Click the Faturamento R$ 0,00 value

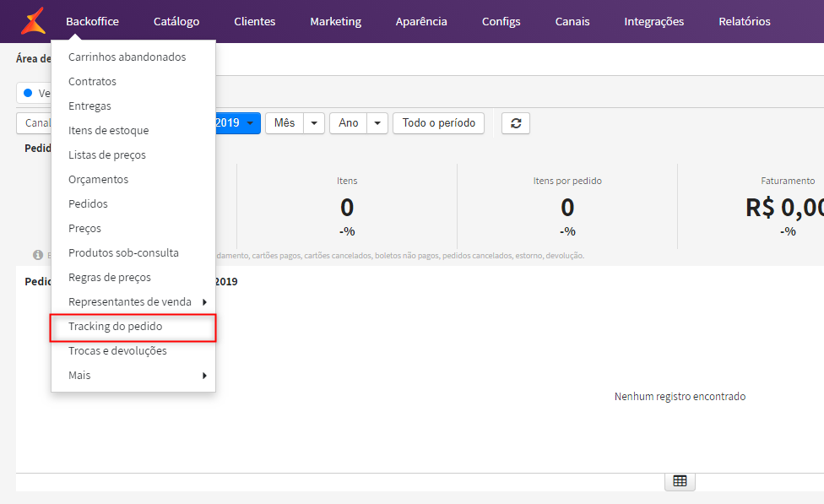pyautogui.click(x=785, y=208)
